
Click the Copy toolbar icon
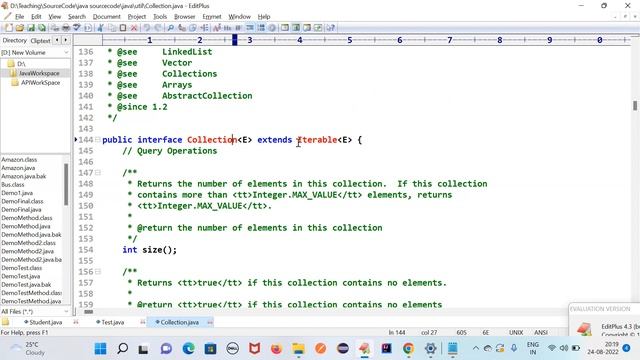click(112, 28)
